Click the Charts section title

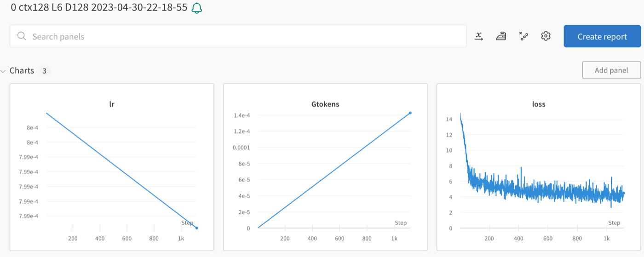22,70
